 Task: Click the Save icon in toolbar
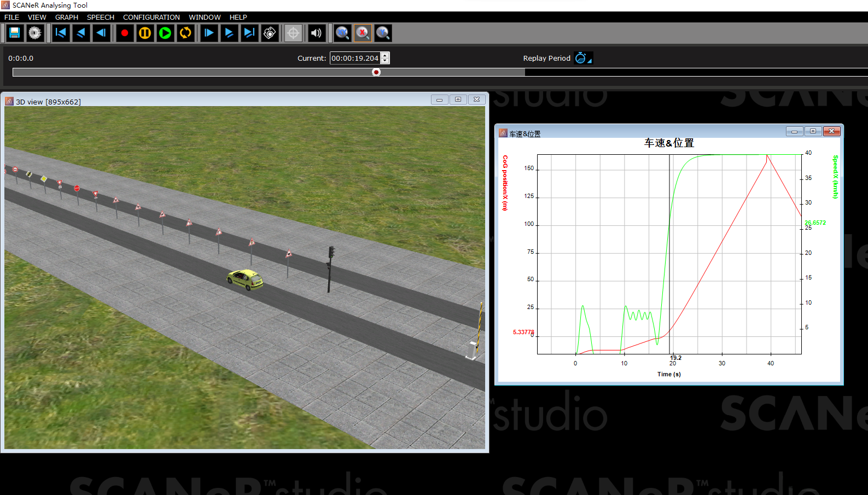[x=15, y=33]
